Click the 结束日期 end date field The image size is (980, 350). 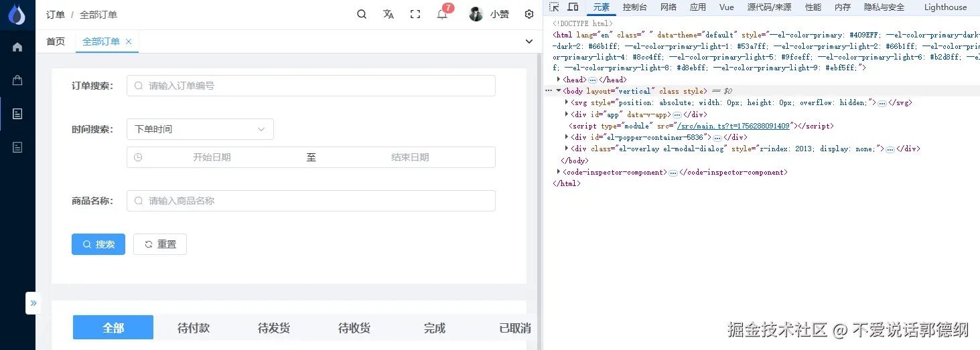pyautogui.click(x=410, y=157)
